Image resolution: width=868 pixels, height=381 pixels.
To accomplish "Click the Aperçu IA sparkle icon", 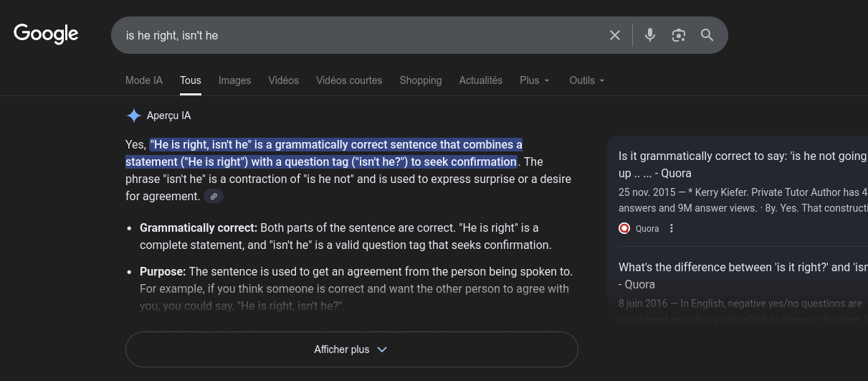I will [134, 116].
